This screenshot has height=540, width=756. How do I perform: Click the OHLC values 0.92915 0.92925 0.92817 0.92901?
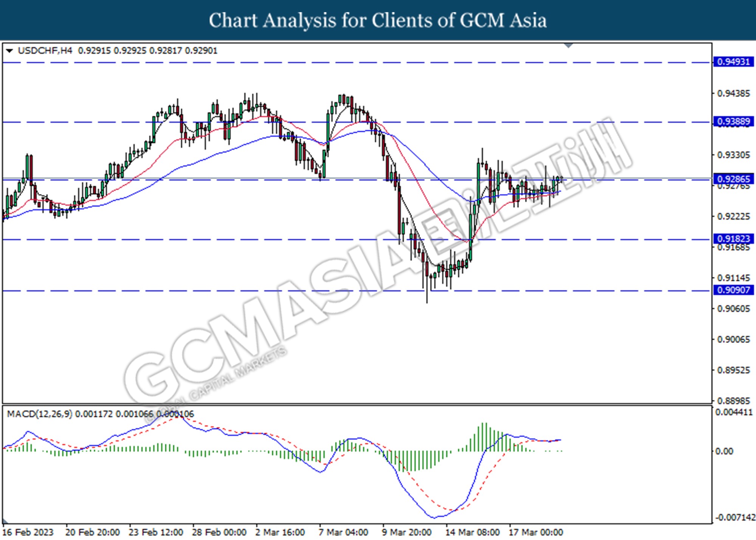[x=148, y=51]
